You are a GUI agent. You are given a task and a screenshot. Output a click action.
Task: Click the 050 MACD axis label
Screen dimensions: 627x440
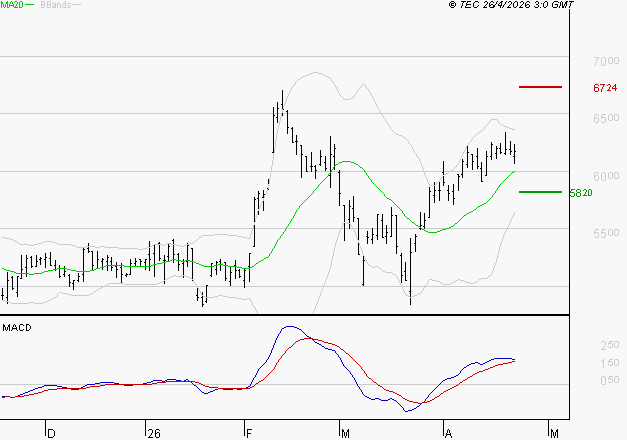pyautogui.click(x=610, y=380)
